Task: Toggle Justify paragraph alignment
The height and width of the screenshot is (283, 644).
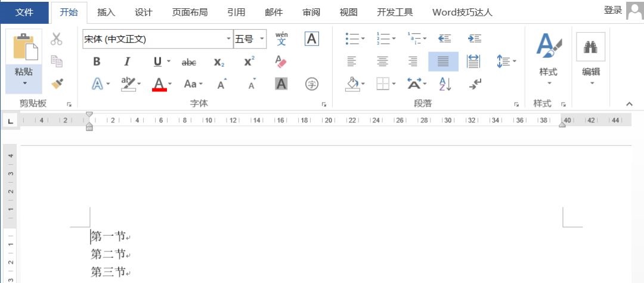Action: (x=443, y=61)
